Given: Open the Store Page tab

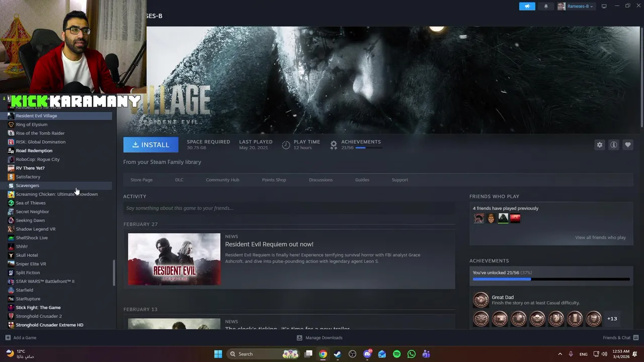Looking at the screenshot, I should pyautogui.click(x=141, y=179).
